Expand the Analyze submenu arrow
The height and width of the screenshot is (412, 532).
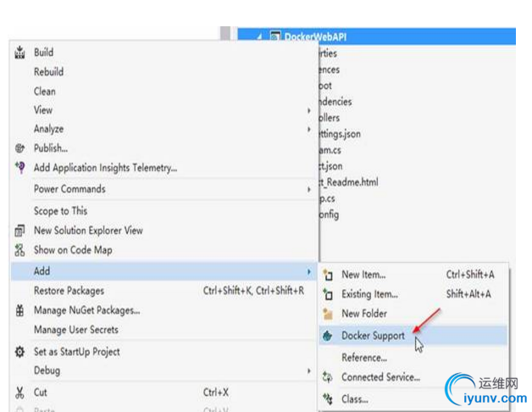pos(308,130)
